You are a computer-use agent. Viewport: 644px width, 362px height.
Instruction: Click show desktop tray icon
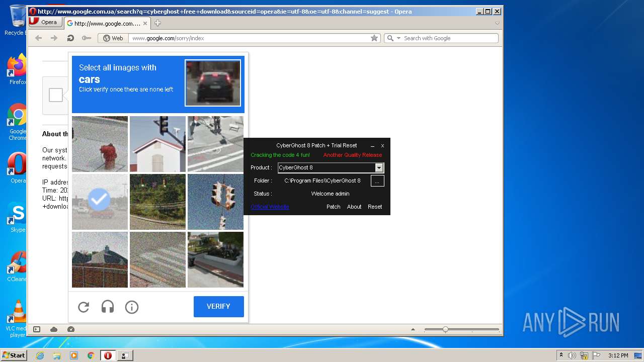[638, 355]
